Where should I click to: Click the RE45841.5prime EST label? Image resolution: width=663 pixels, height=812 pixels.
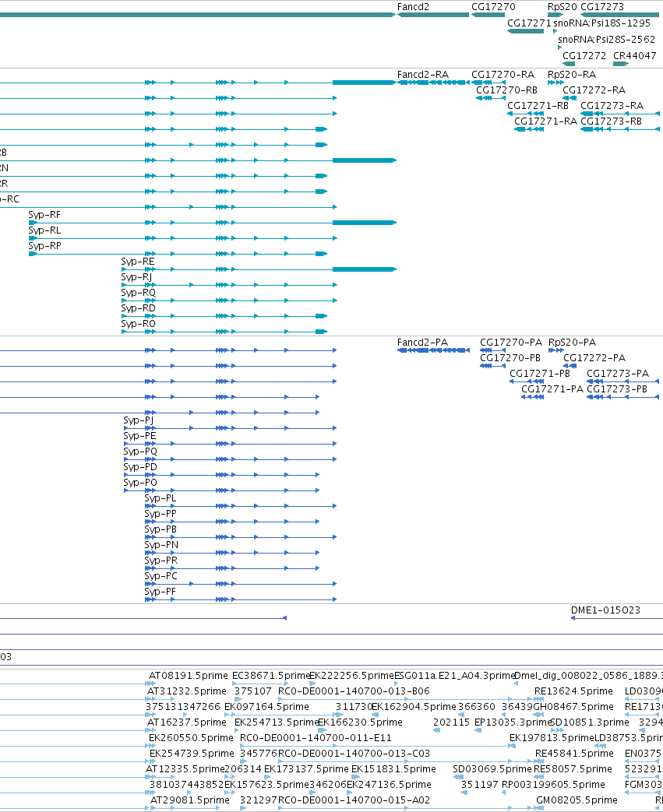tap(574, 754)
